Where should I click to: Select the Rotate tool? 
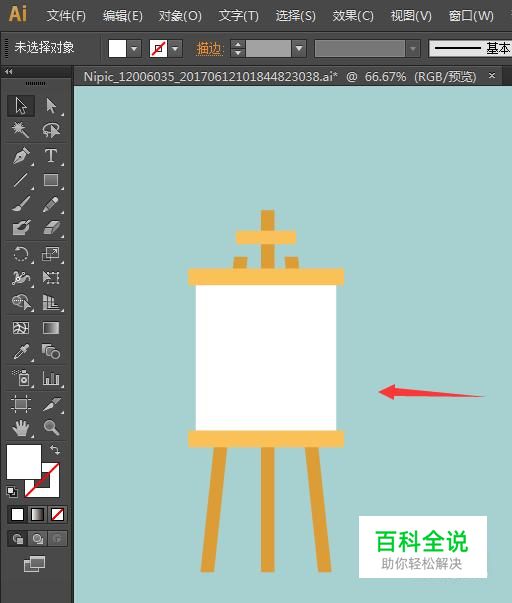[21, 254]
